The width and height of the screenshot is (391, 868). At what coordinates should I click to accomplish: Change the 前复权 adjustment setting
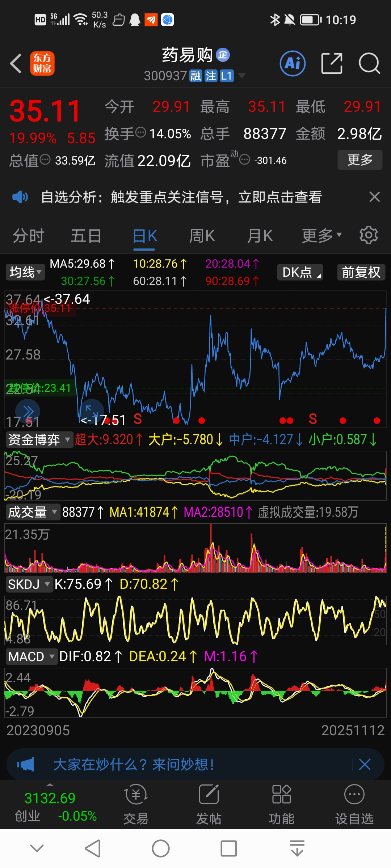coord(361,272)
